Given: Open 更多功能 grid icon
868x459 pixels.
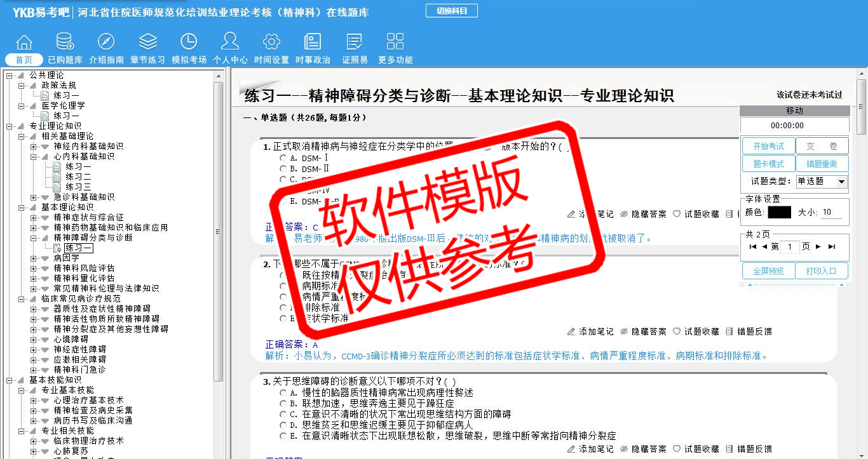Looking at the screenshot, I should click(x=395, y=42).
